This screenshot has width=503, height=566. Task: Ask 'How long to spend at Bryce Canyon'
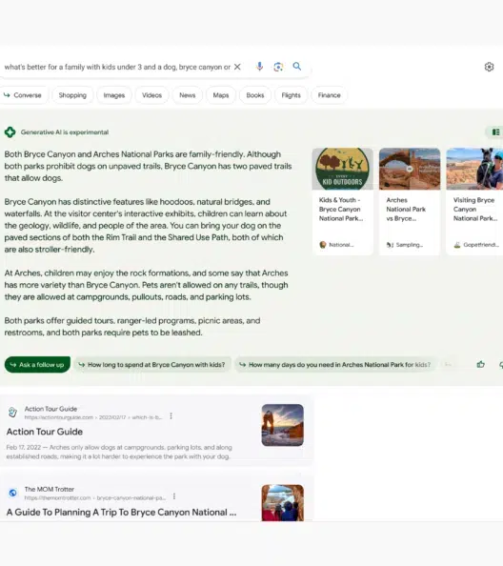click(x=153, y=365)
